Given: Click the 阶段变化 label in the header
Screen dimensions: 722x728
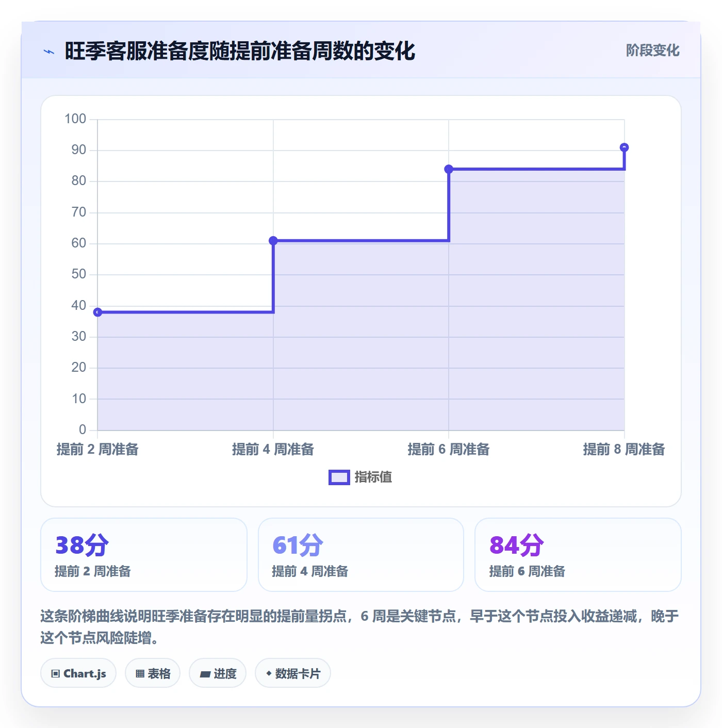Looking at the screenshot, I should pos(652,51).
